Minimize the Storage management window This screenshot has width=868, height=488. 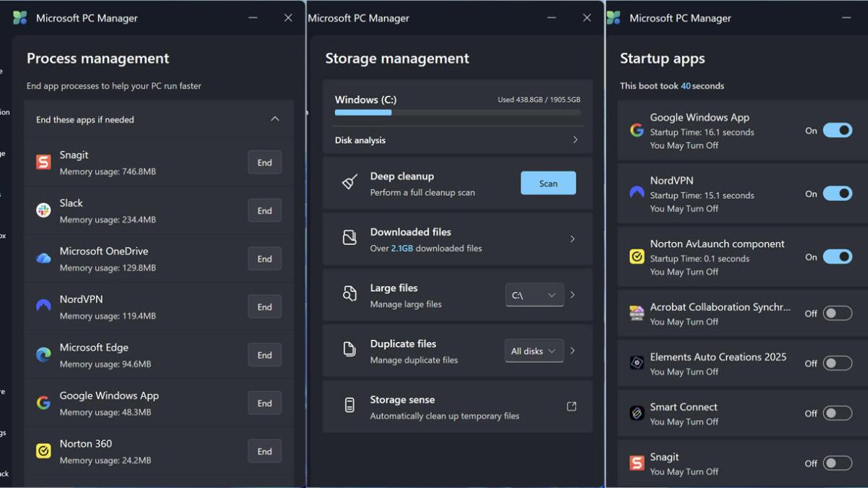click(552, 18)
